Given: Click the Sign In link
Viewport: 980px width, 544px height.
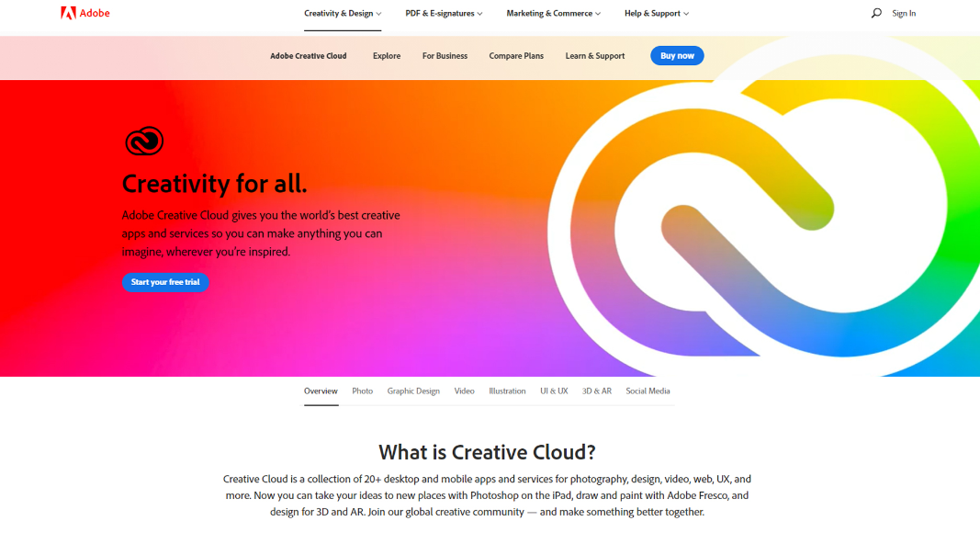Looking at the screenshot, I should pos(904,13).
